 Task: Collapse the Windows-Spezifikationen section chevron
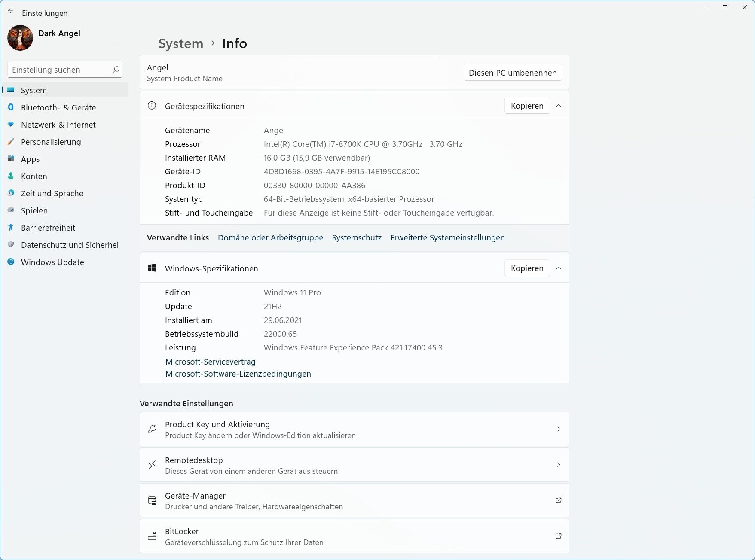click(559, 268)
